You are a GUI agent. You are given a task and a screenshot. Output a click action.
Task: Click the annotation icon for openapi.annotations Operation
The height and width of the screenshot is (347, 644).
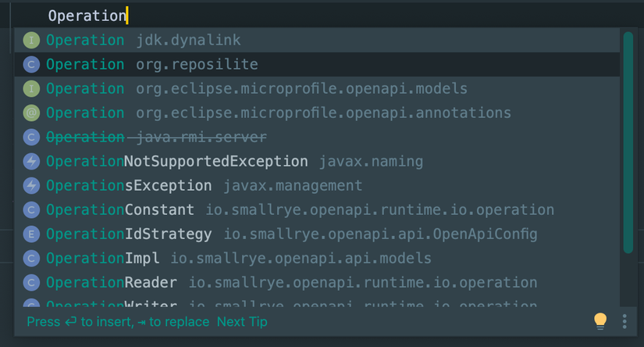pyautogui.click(x=31, y=113)
